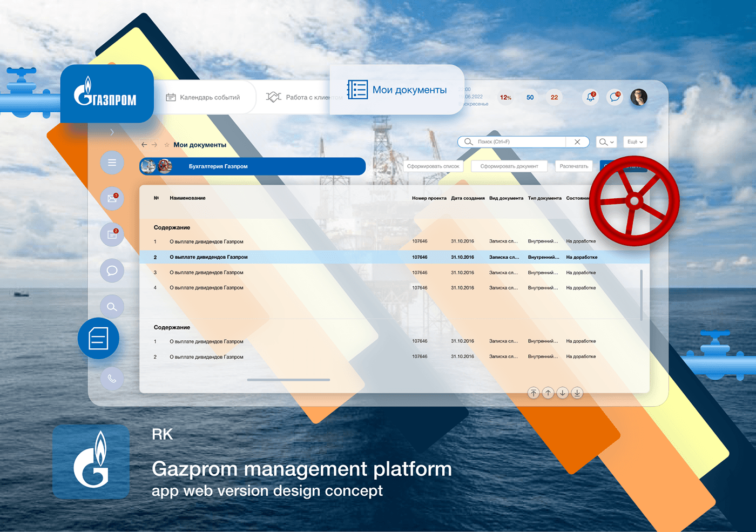Click 31.10.2016 date in row 3

tap(462, 273)
